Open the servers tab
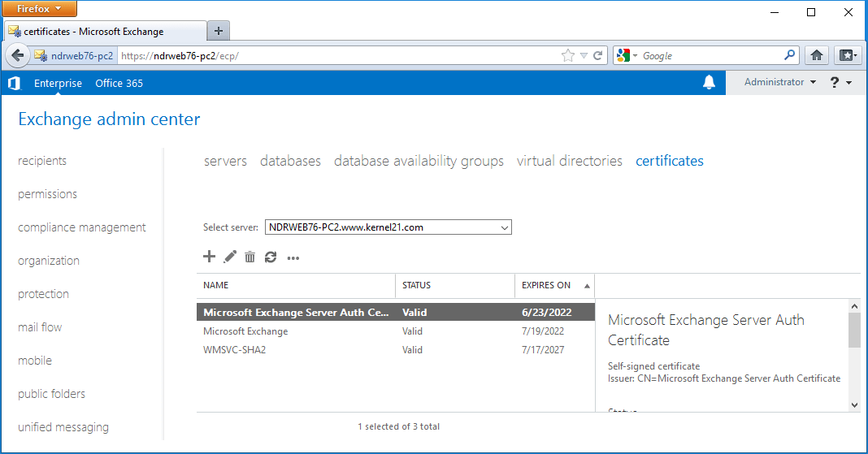Viewport: 868px width, 454px height. coord(225,161)
